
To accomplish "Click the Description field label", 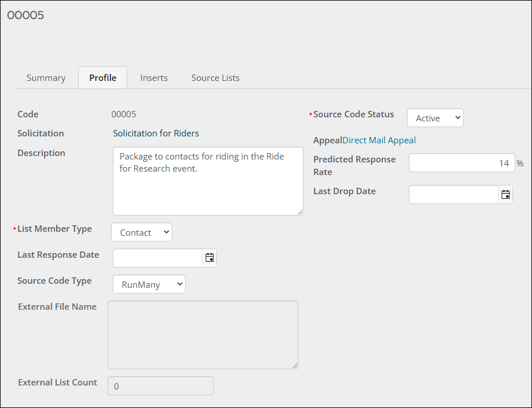I will (42, 153).
